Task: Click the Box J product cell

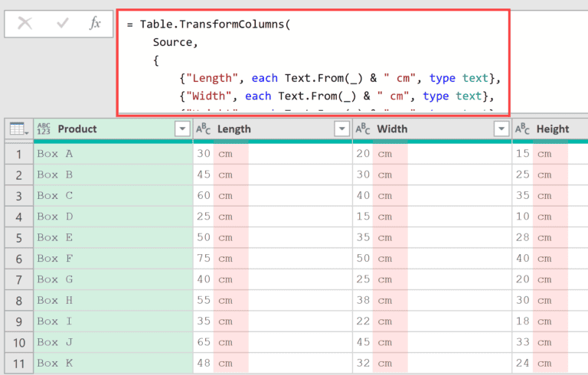Action: point(113,342)
